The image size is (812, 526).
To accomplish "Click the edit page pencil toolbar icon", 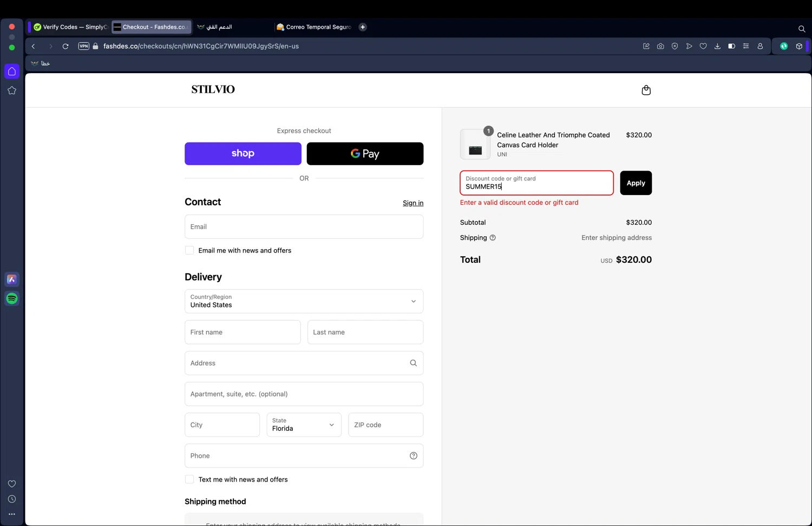I will (646, 47).
